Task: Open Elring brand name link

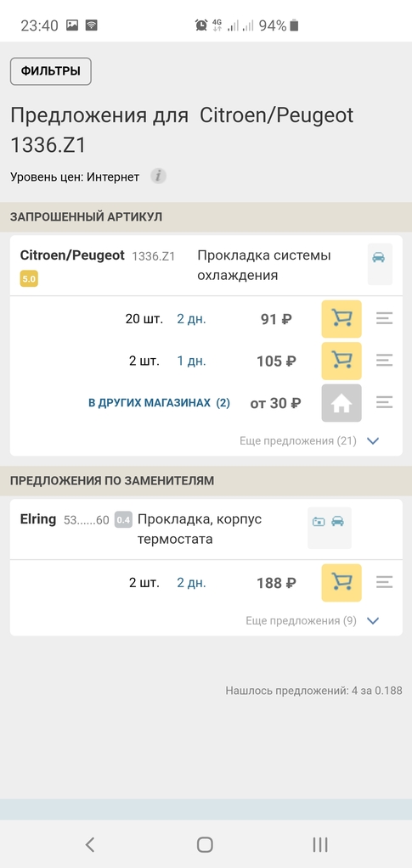Action: tap(38, 519)
